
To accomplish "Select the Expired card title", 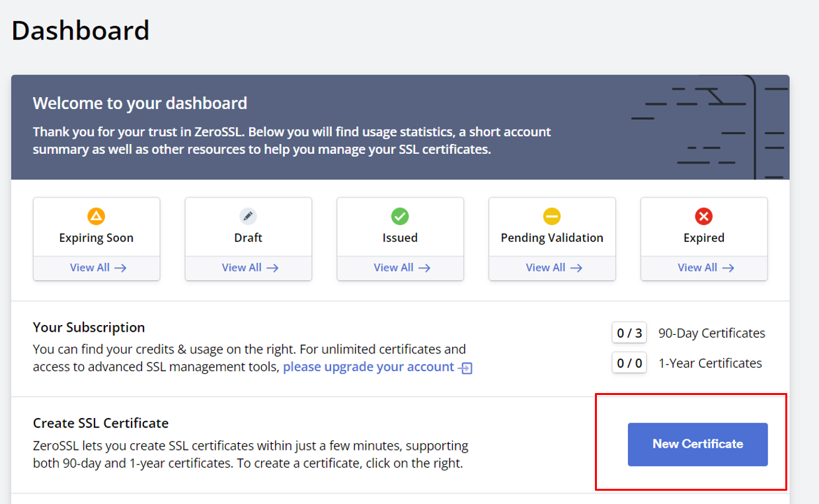I will 704,238.
